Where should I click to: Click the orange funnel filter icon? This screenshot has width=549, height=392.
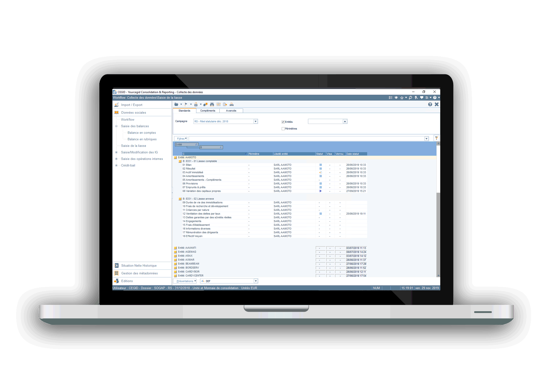[436, 138]
